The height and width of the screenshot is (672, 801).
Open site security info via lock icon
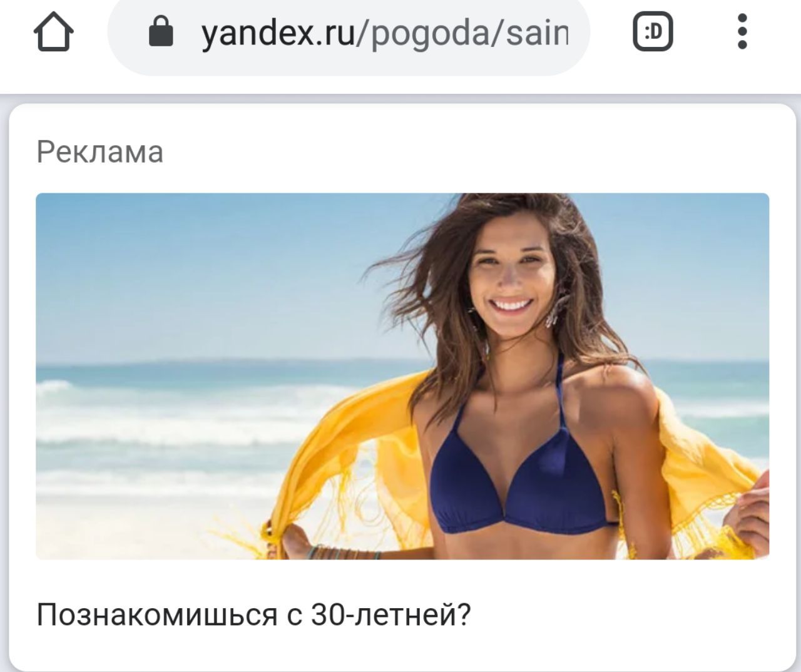pos(161,32)
